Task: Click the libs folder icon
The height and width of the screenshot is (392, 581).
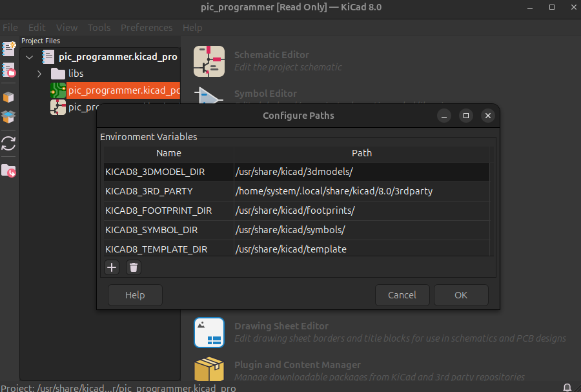Action: (x=58, y=74)
